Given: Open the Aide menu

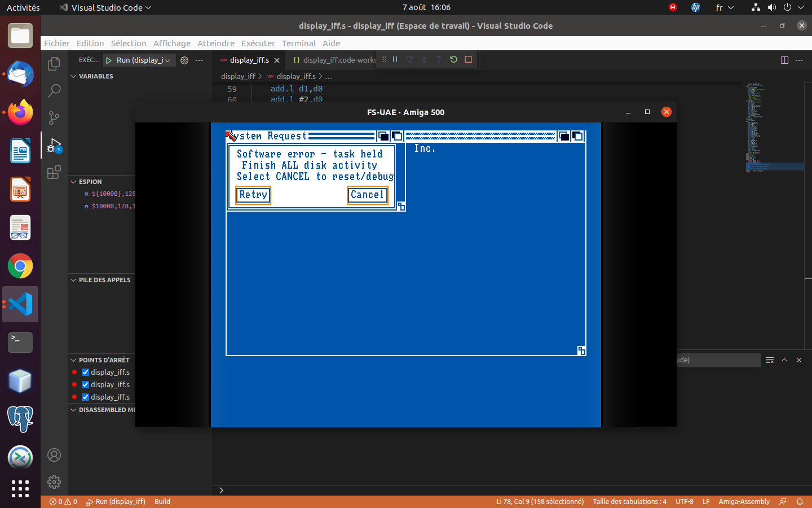Looking at the screenshot, I should (332, 43).
